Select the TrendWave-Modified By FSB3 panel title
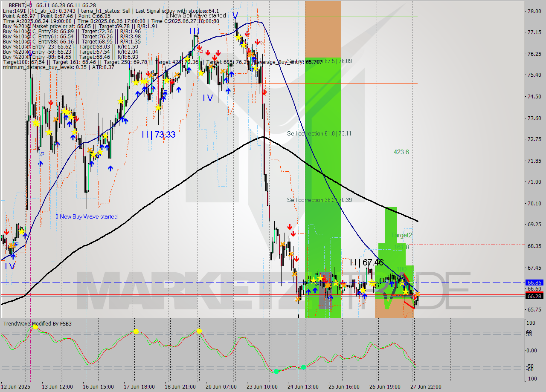This screenshot has height=392, width=546. pos(38,324)
